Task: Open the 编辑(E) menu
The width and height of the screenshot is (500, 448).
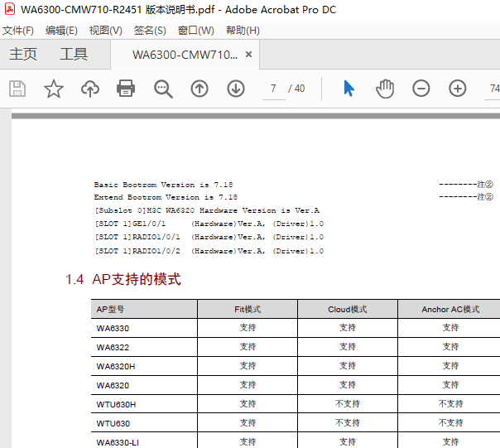Action: pyautogui.click(x=61, y=31)
